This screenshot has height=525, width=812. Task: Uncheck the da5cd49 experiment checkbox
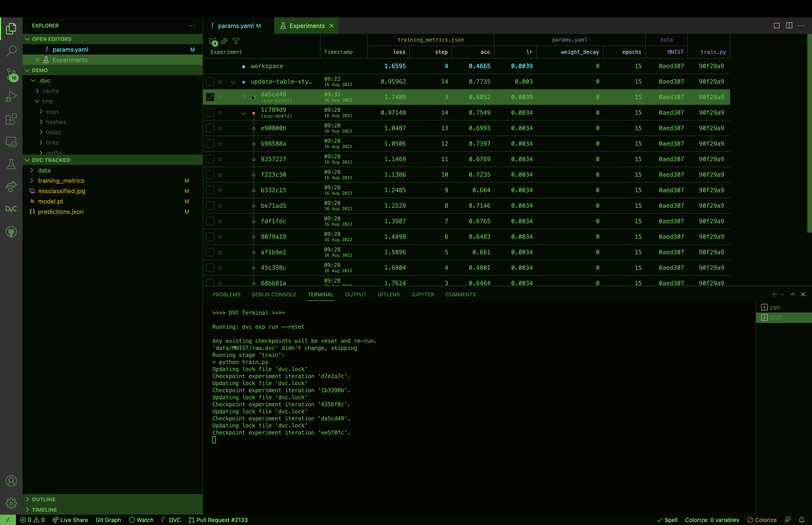pos(210,97)
